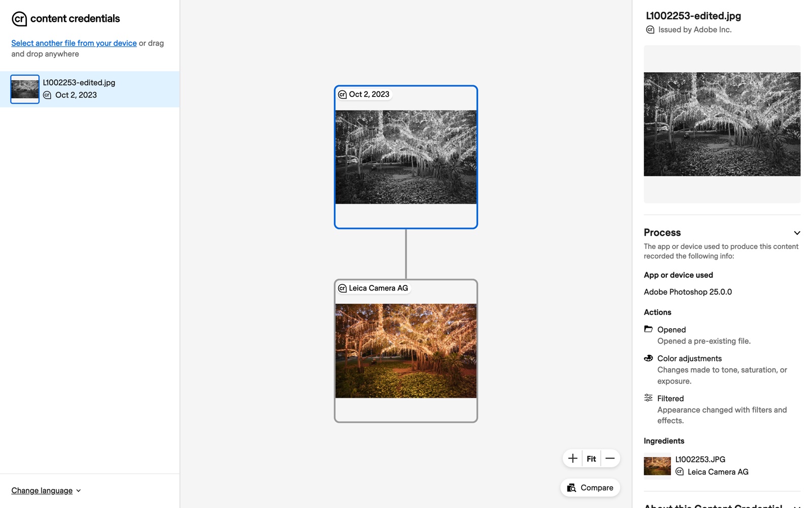This screenshot has width=812, height=508.
Task: Click the Leica Camera AG node label
Action: [378, 289]
